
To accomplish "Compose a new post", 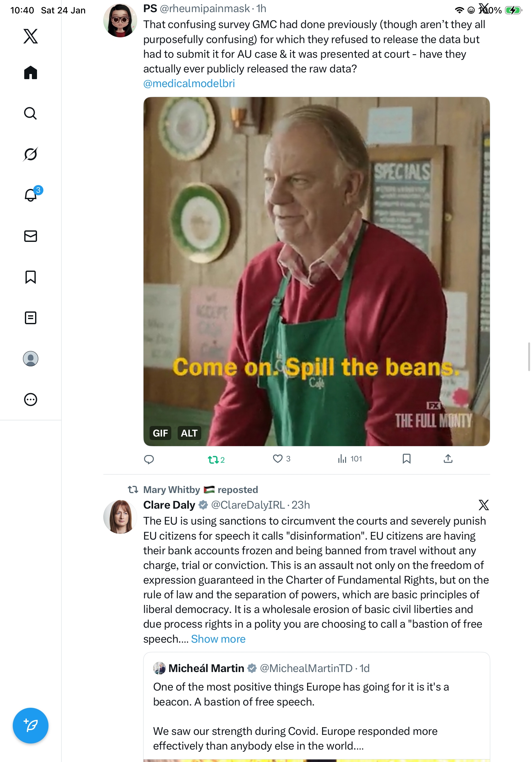I will 31,725.
